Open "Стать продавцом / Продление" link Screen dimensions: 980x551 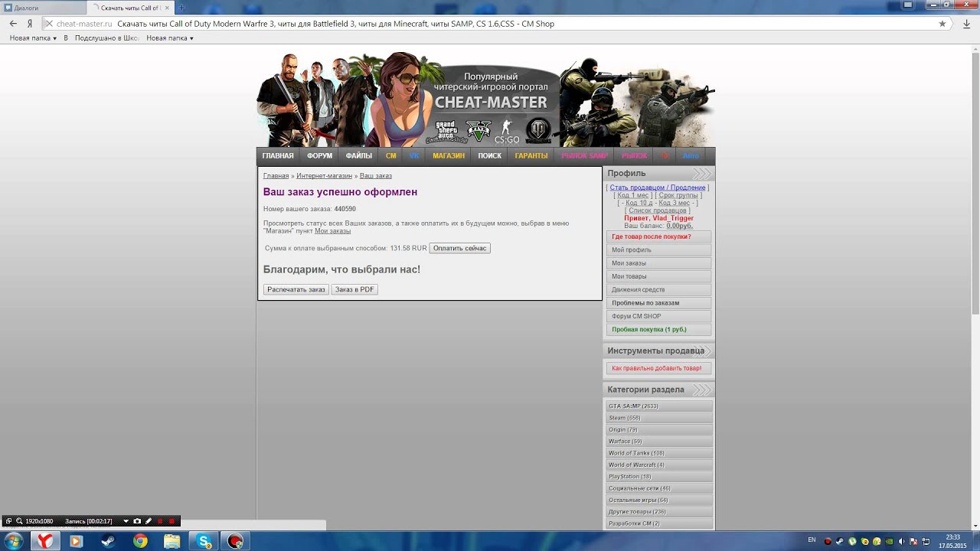[x=658, y=187]
